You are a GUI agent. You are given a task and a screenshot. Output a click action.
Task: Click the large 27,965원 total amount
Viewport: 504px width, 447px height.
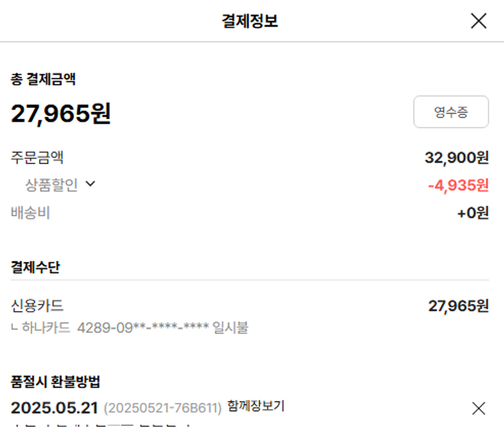coord(61,114)
